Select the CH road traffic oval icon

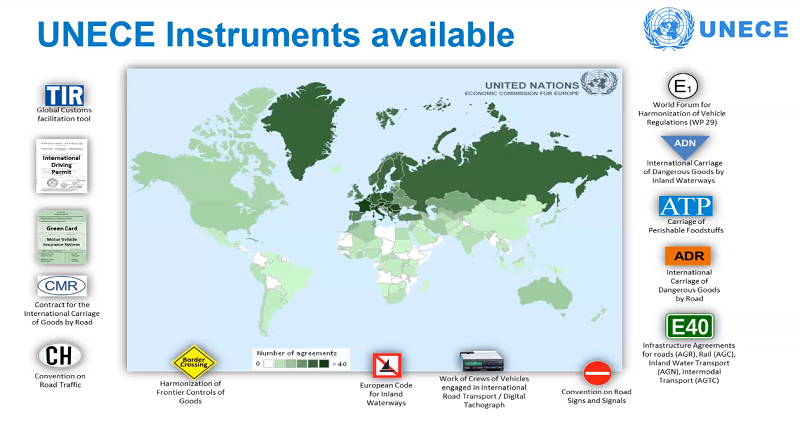[62, 355]
